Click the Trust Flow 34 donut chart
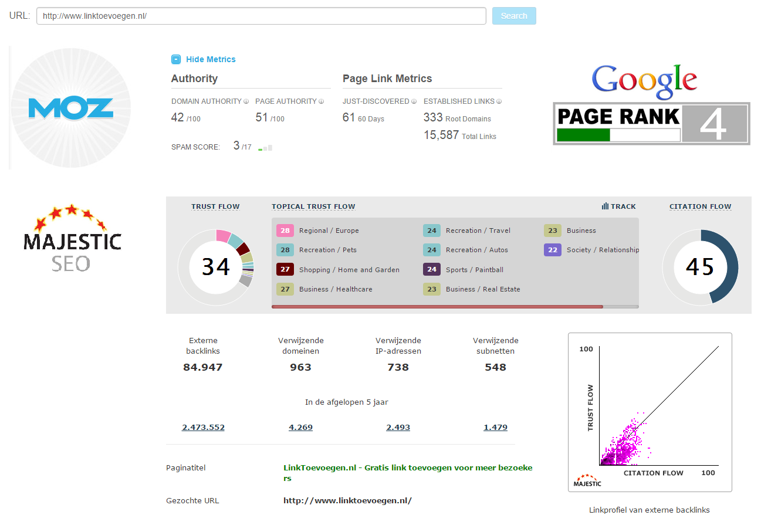This screenshot has height=532, width=761. pyautogui.click(x=216, y=267)
